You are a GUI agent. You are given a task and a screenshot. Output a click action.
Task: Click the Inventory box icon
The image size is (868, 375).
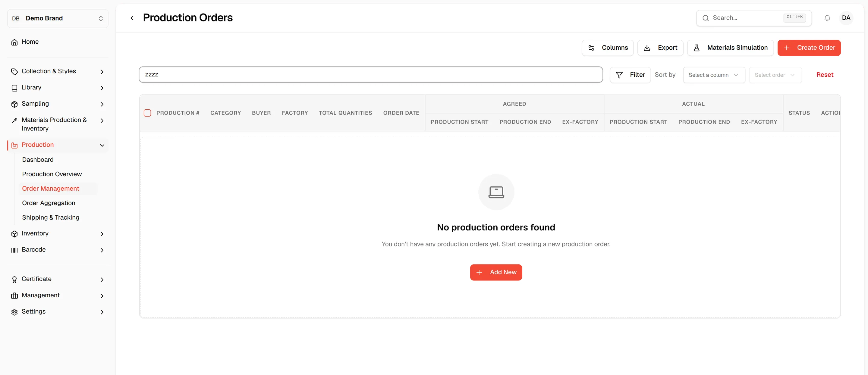click(x=14, y=234)
